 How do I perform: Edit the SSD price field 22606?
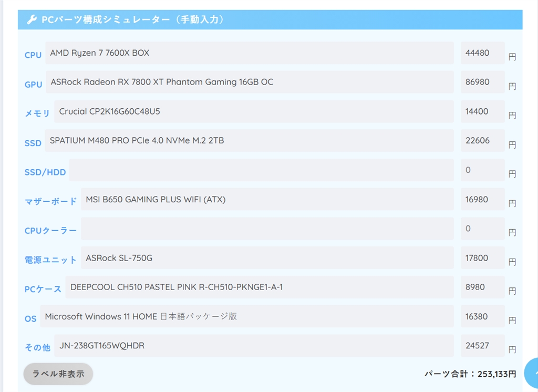(482, 141)
